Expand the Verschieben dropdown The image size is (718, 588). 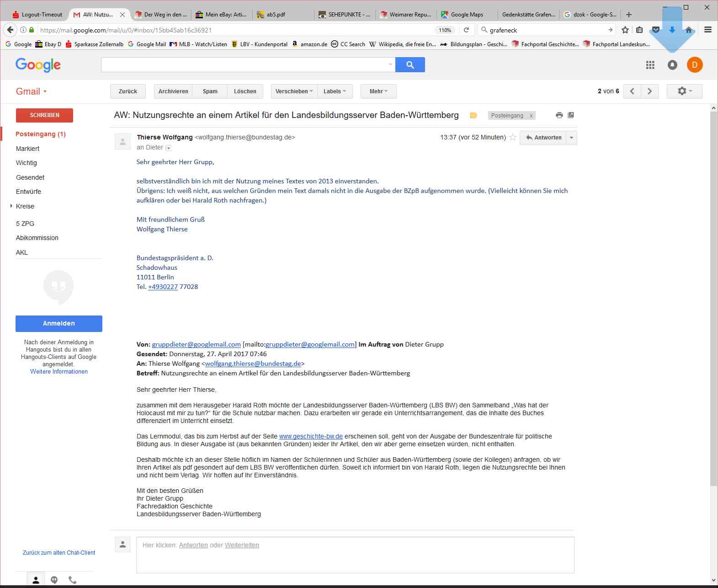pos(294,91)
